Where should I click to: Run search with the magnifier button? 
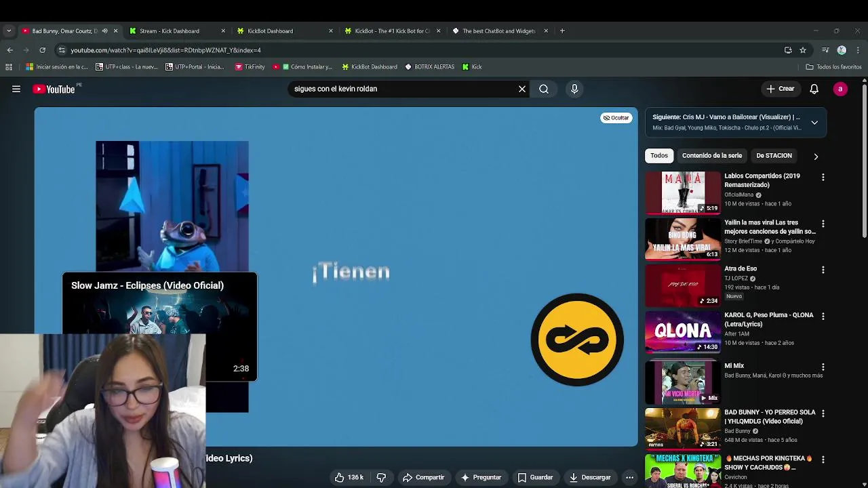tap(544, 89)
